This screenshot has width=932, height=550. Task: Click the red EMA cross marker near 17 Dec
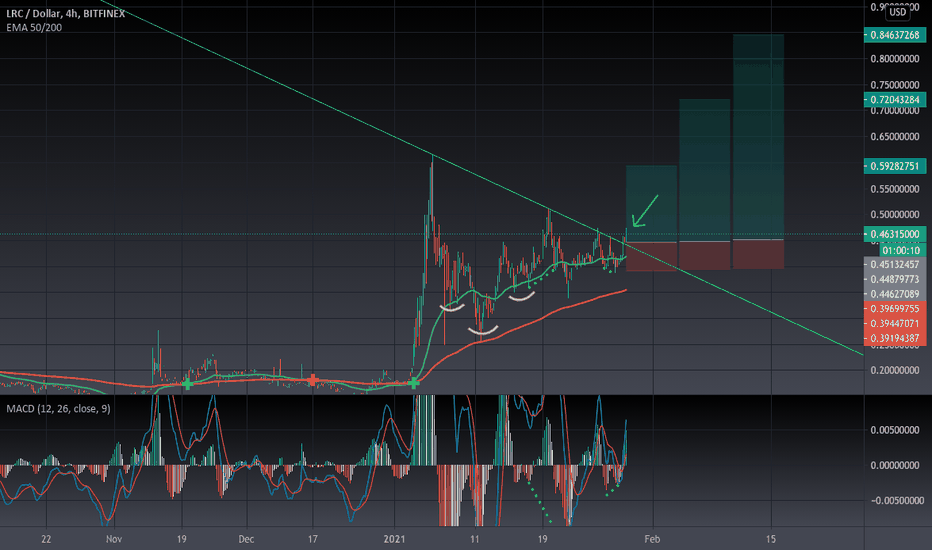pyautogui.click(x=313, y=380)
